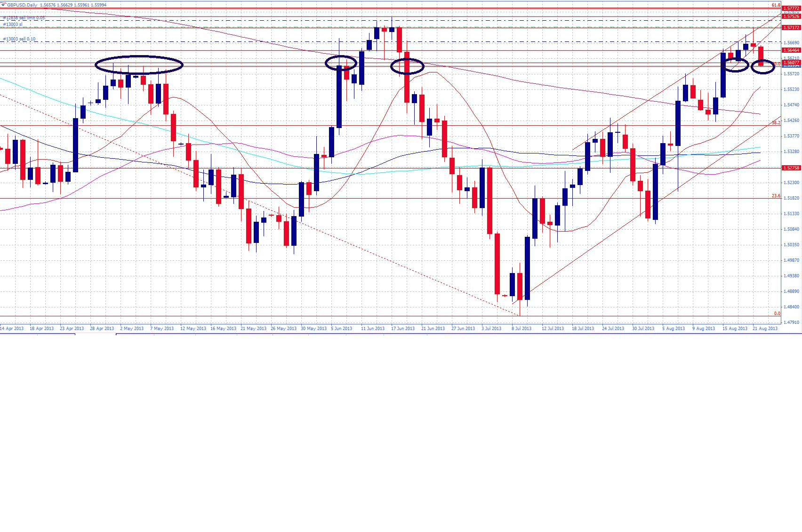
Task: Click the 21 May 2013 date label
Action: tap(254, 328)
